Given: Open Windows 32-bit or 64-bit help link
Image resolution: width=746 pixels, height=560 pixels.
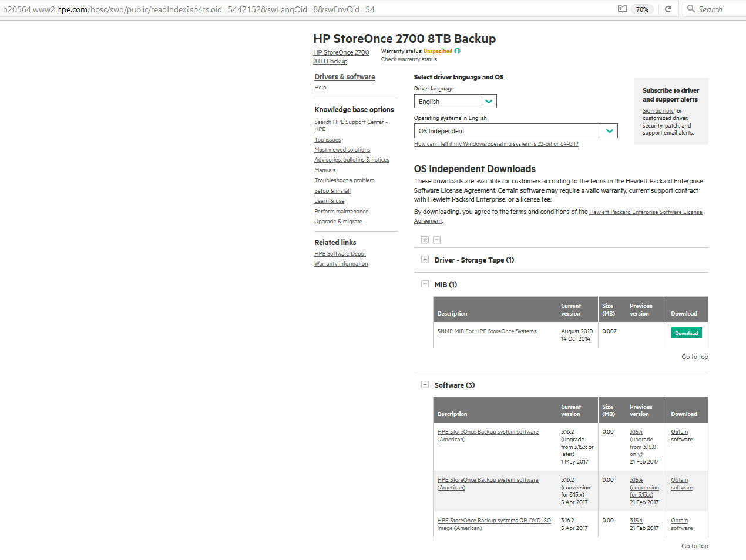Looking at the screenshot, I should pos(496,144).
